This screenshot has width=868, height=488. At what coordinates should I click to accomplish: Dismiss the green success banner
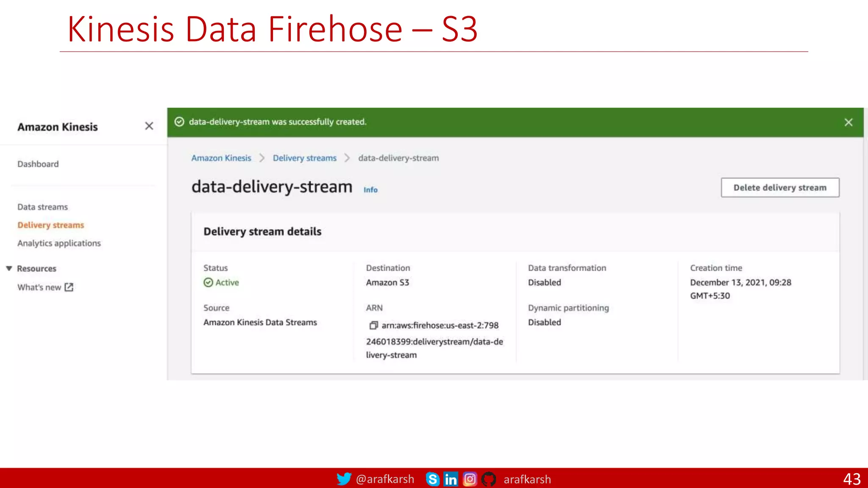click(848, 122)
